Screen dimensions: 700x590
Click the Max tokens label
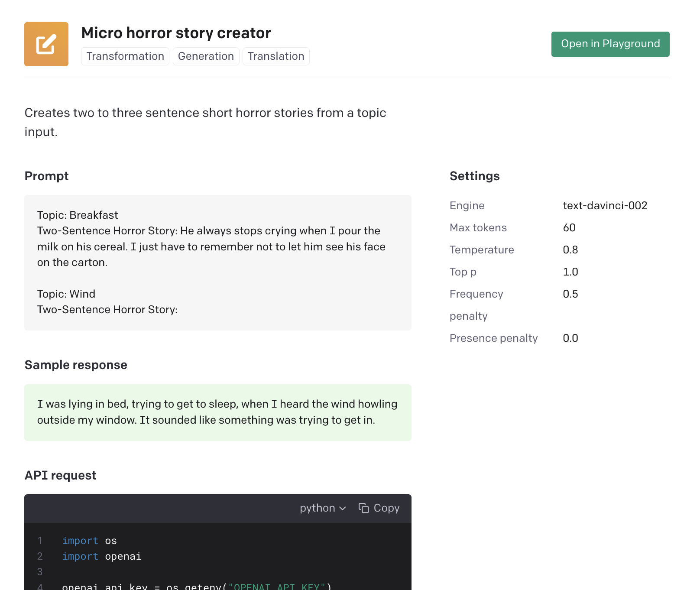click(478, 227)
